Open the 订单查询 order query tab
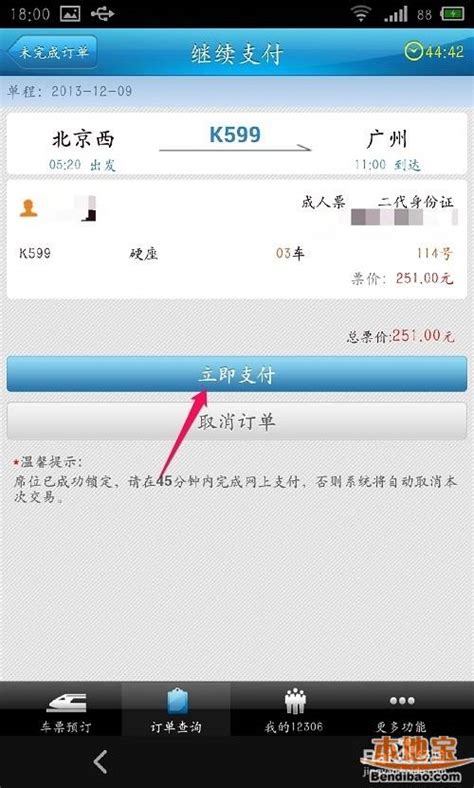The width and height of the screenshot is (474, 788). [176, 709]
